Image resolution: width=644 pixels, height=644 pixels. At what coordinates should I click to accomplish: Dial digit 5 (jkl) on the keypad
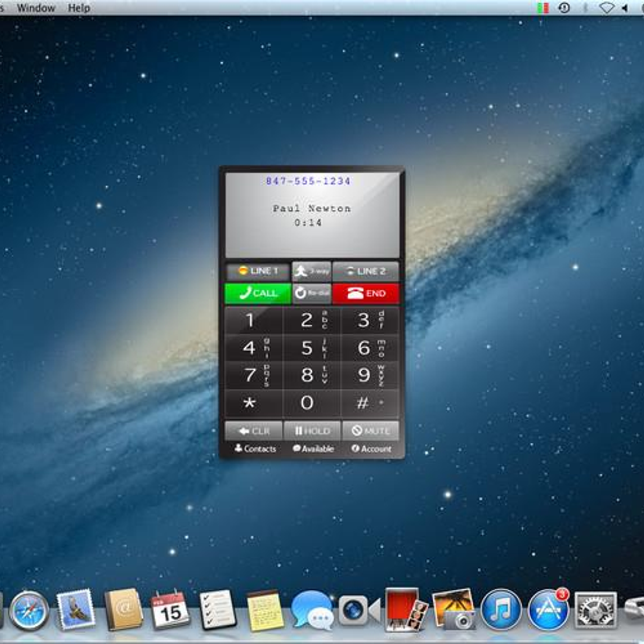[312, 348]
